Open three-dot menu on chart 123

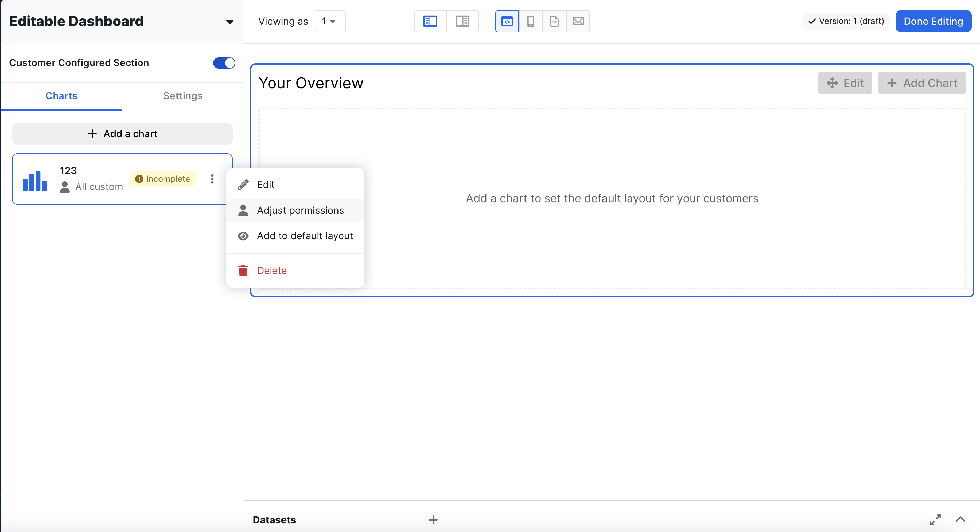click(212, 179)
